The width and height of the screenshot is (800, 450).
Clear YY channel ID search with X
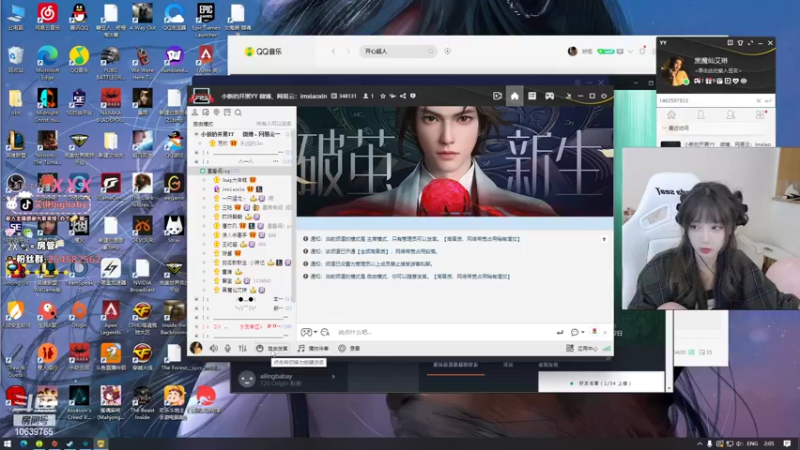pos(758,101)
